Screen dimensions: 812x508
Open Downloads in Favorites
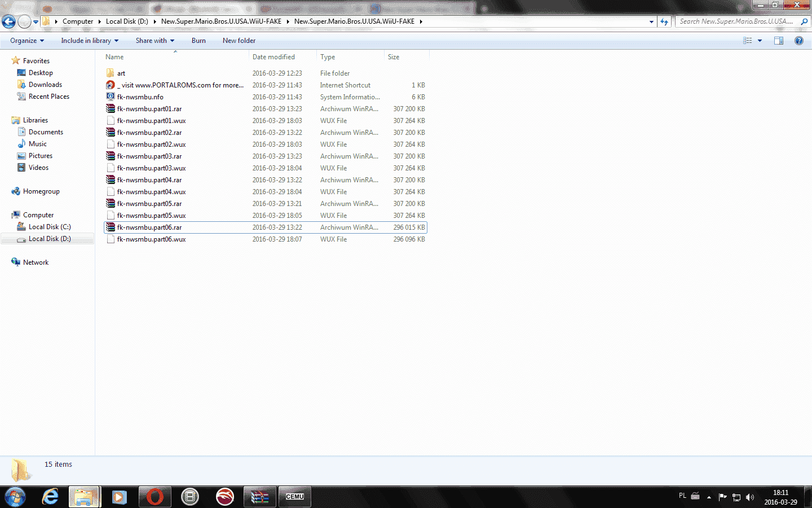click(x=45, y=85)
